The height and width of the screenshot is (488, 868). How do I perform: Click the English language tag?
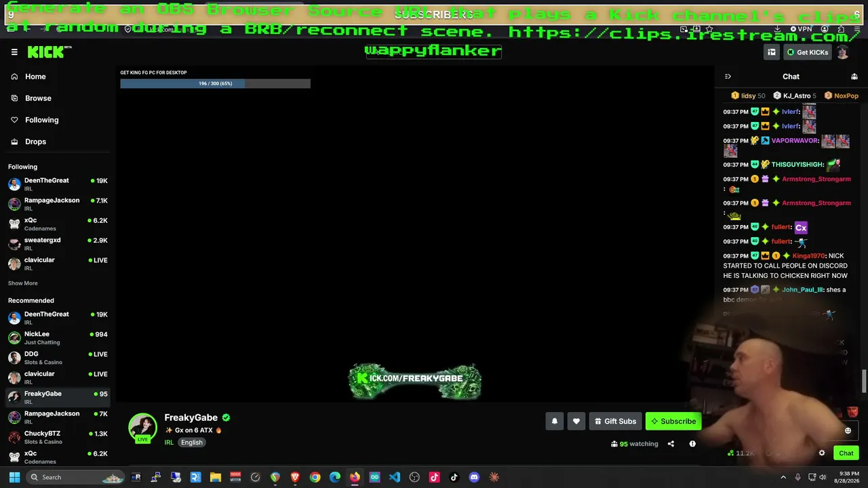[x=192, y=443]
